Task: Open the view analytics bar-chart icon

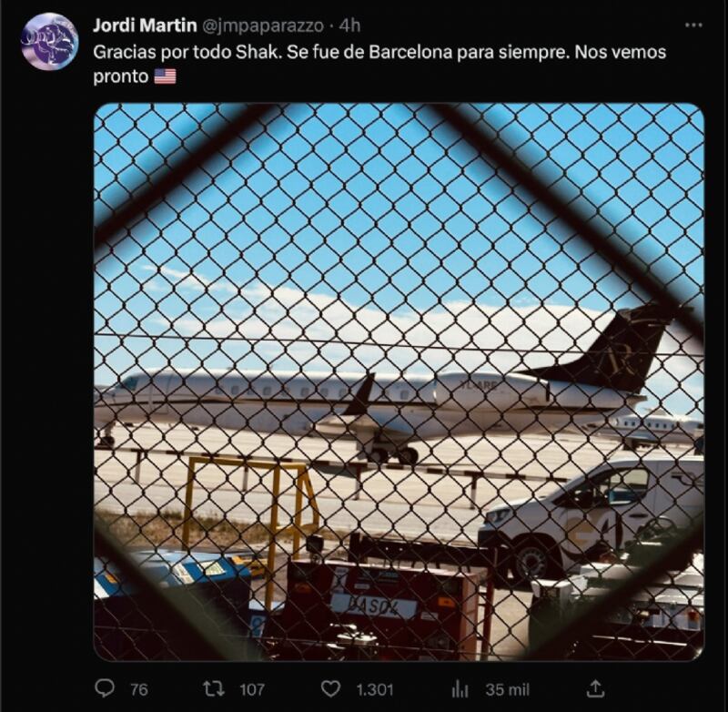Action: click(x=460, y=689)
